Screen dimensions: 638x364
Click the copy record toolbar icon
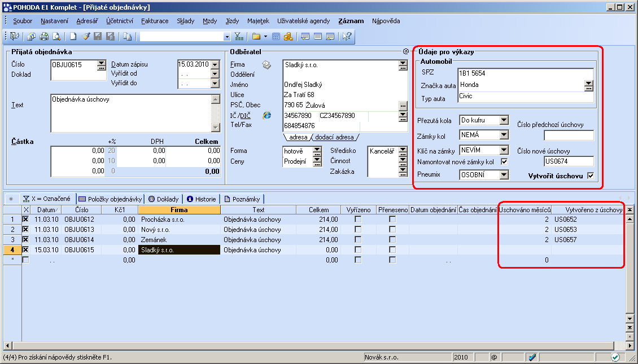pyautogui.click(x=128, y=37)
